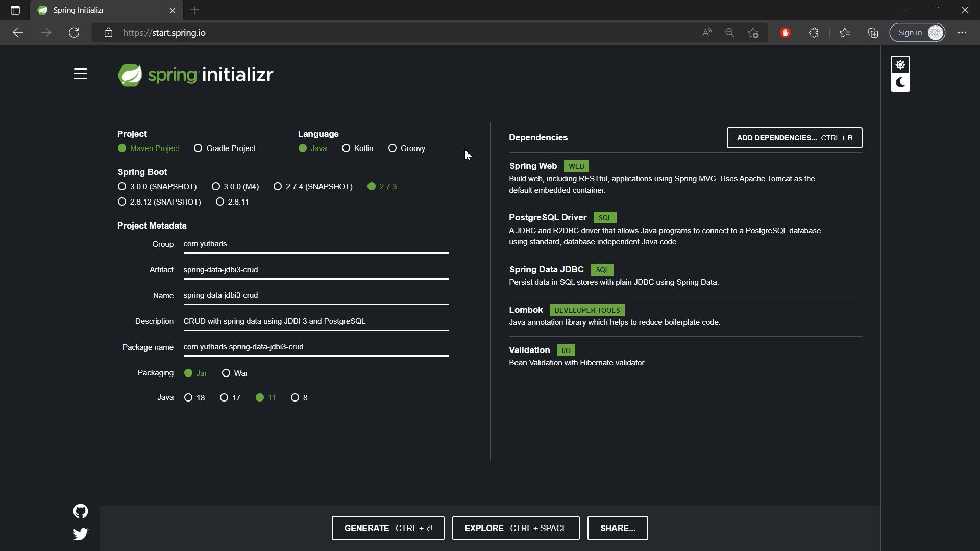Select Java version 11
This screenshot has width=980, height=551.
pos(265,398)
